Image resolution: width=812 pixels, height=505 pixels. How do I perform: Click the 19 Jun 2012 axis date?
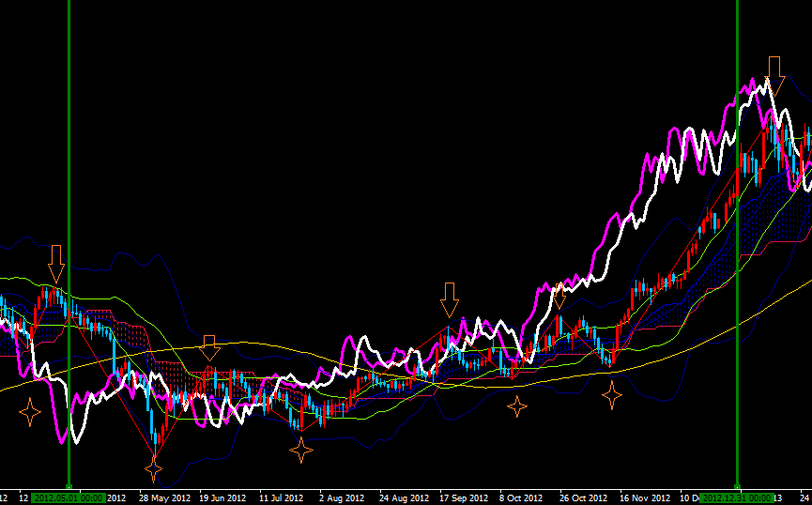pyautogui.click(x=222, y=498)
